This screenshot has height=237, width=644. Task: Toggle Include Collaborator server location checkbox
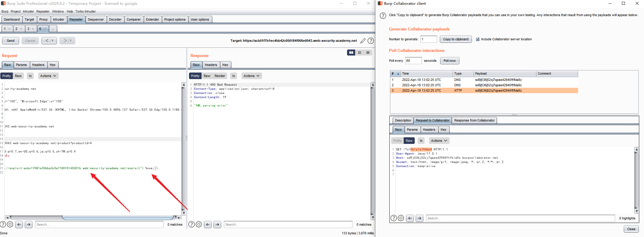(x=478, y=39)
